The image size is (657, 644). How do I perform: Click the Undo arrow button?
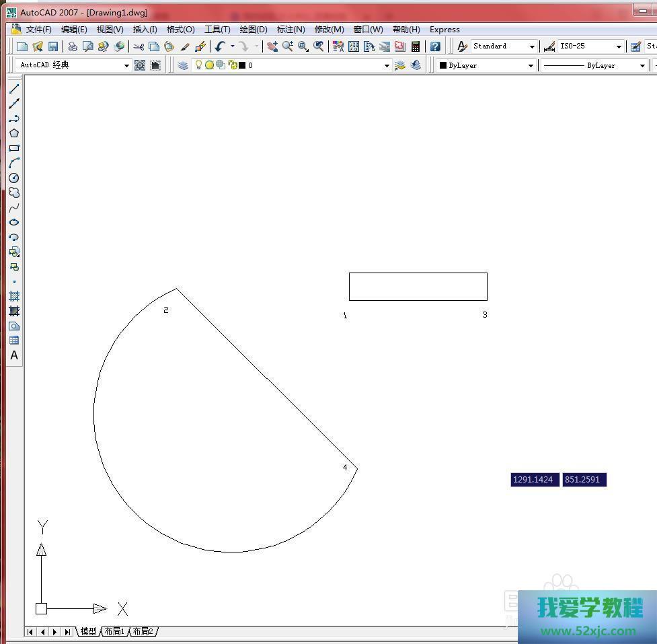pyautogui.click(x=220, y=46)
